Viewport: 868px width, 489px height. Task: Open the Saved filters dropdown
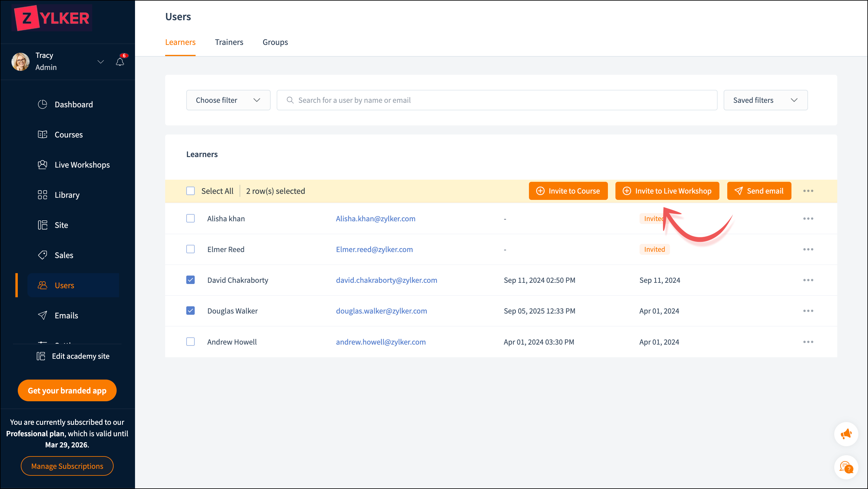[x=765, y=100]
